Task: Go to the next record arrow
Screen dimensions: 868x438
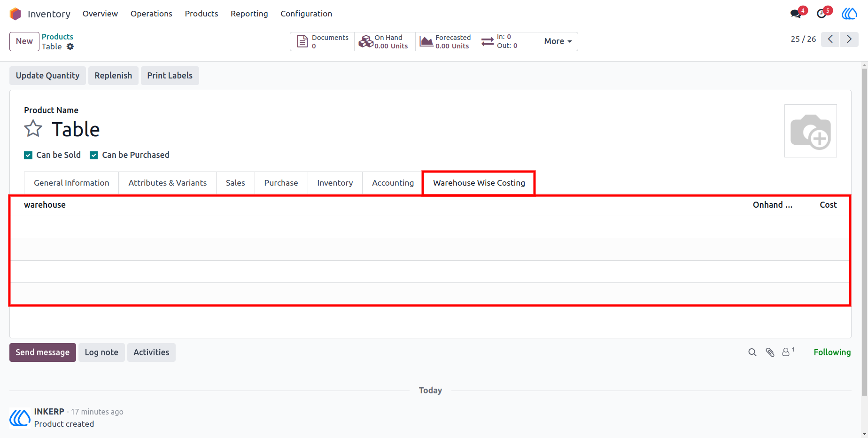Action: click(x=849, y=39)
